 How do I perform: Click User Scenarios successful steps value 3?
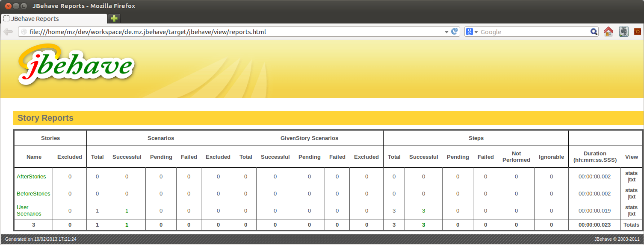423,210
